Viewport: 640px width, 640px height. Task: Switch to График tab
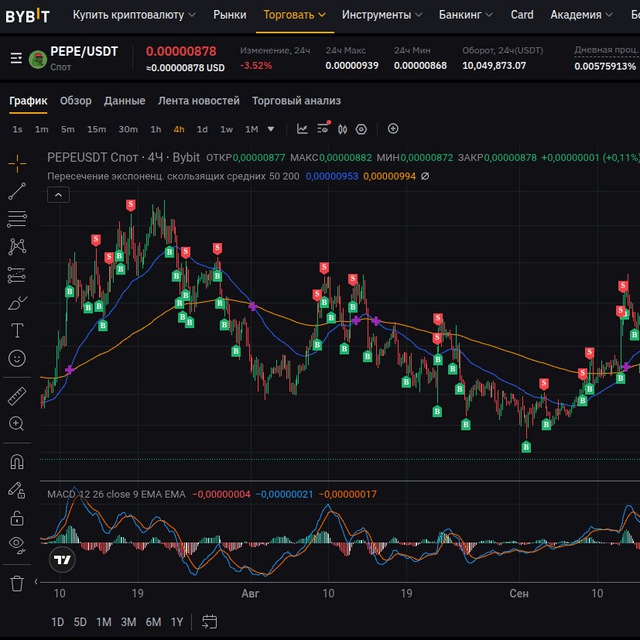[28, 100]
